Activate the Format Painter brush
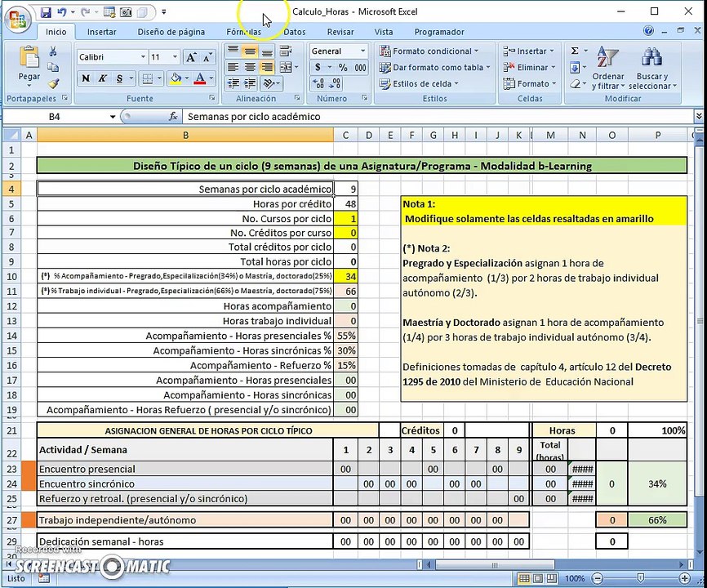 click(x=53, y=83)
